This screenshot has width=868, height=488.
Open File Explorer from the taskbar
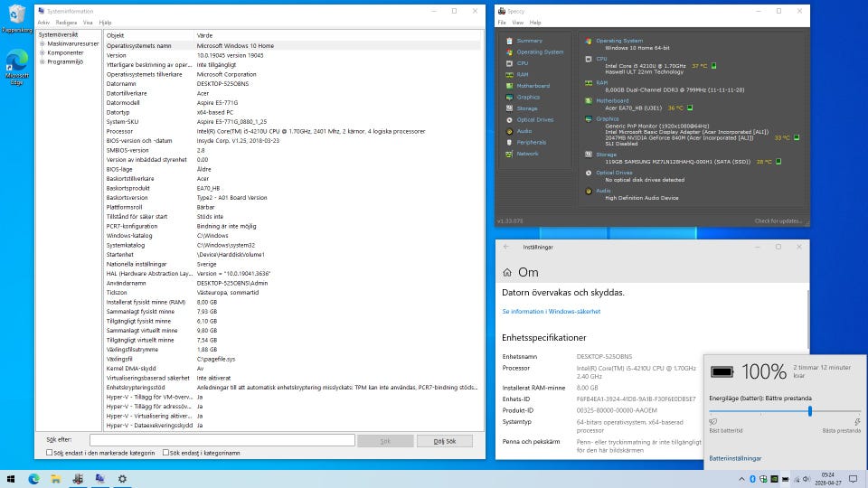(x=56, y=479)
